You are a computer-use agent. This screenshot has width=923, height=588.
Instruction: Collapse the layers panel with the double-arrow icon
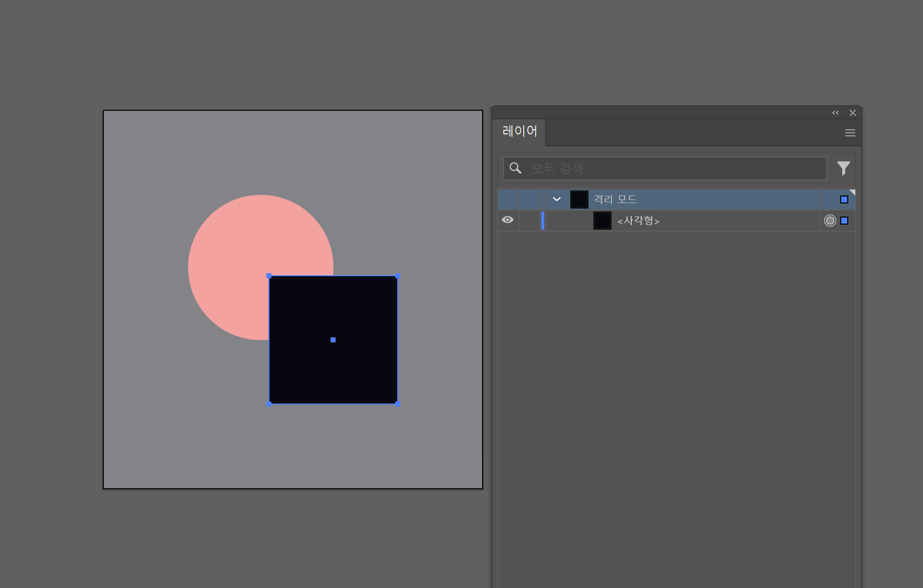835,113
